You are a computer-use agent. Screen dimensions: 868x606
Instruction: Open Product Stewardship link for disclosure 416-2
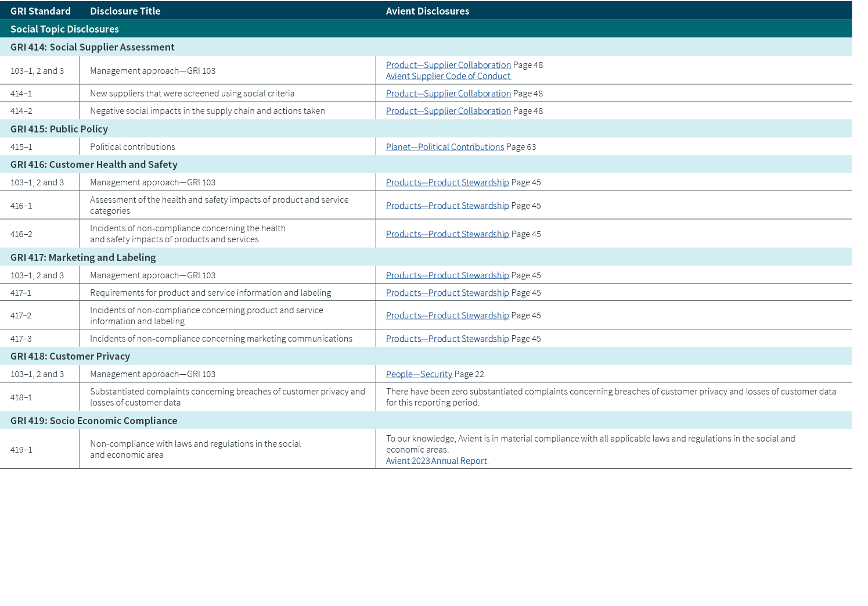point(447,234)
